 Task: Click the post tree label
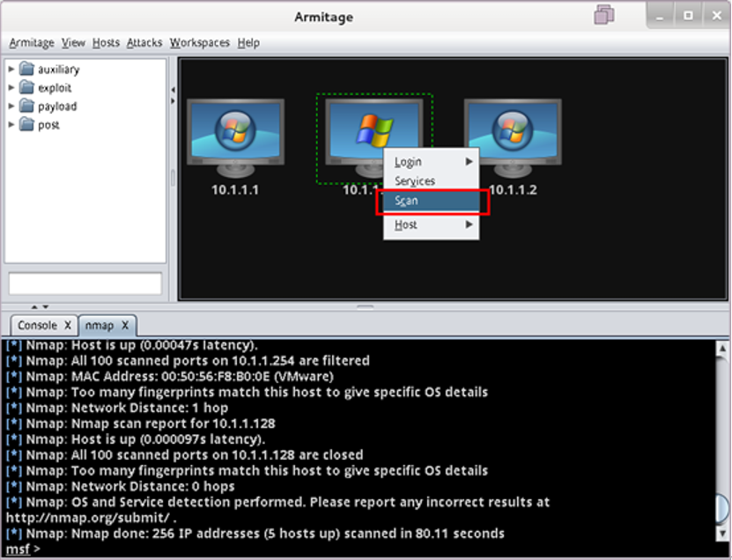48,125
